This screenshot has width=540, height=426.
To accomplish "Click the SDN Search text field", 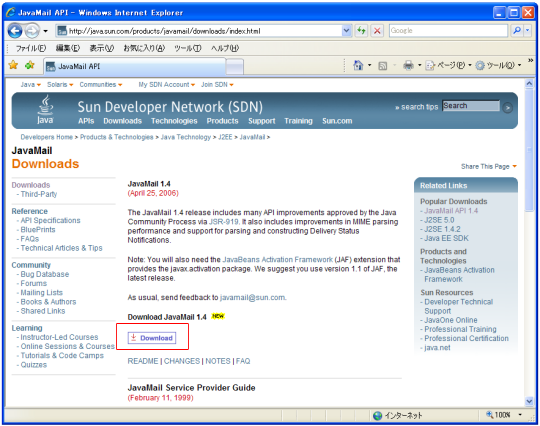I will (x=470, y=106).
